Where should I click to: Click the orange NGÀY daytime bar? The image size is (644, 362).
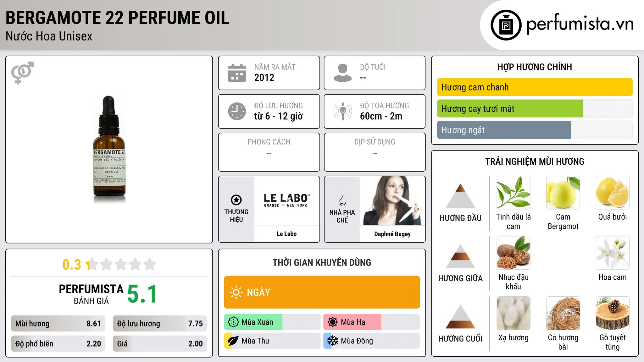point(322,292)
